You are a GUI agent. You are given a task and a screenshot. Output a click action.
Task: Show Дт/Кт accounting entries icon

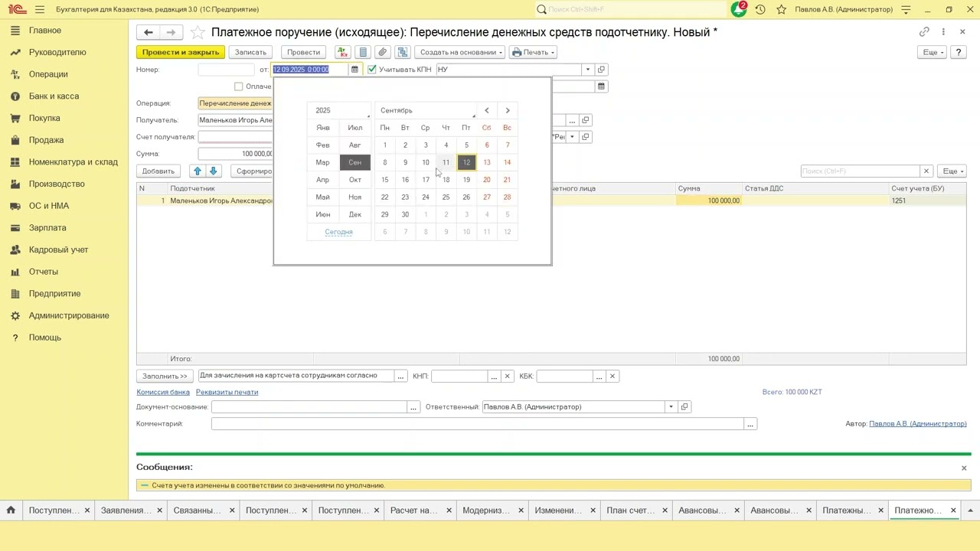342,52
